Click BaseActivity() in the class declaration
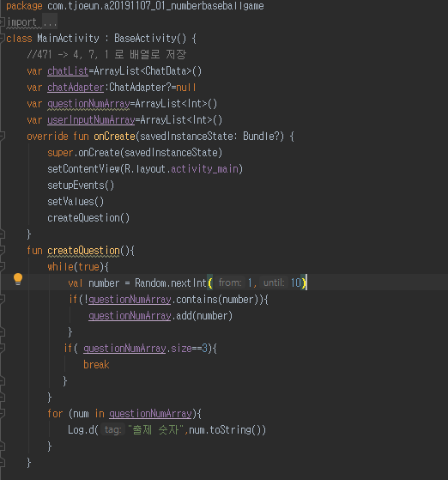 pyautogui.click(x=150, y=39)
